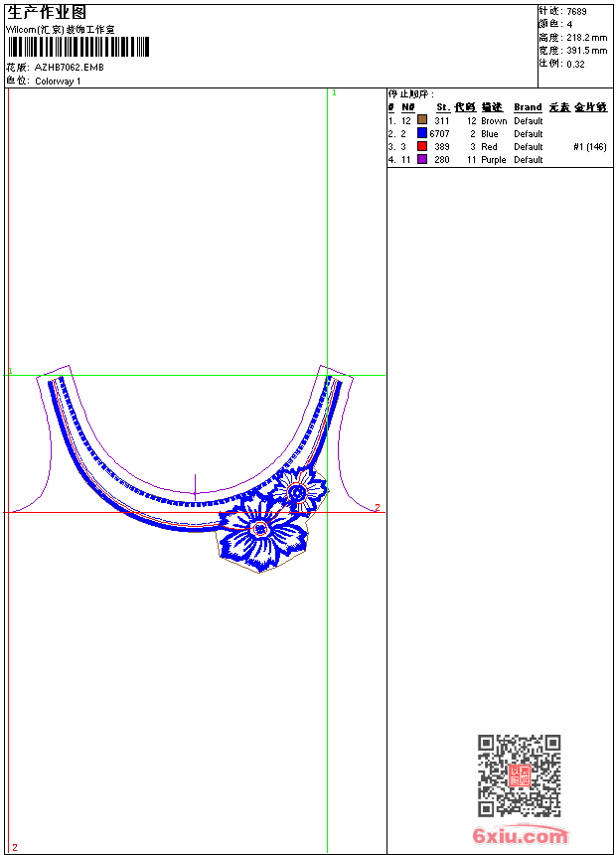Screen dimensions: 616x855
Task: Click the Red color swatch in row 3
Action: tap(422, 146)
